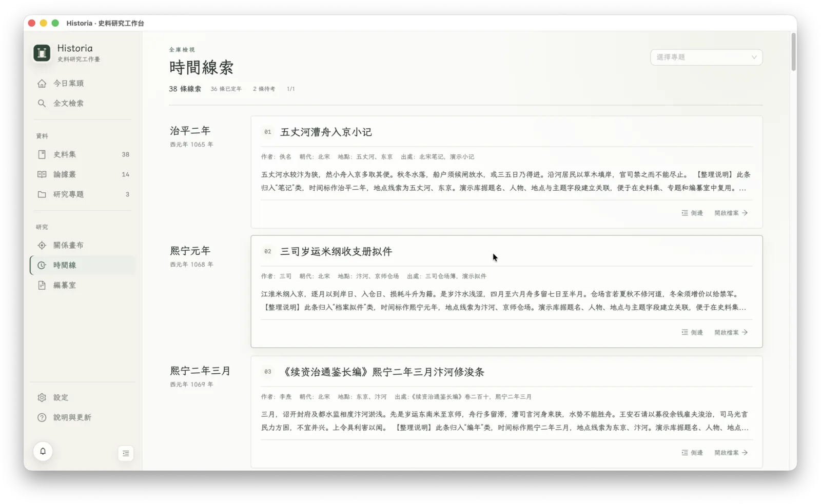
Task: Click the vertical scrollbar thumb
Action: (x=793, y=52)
